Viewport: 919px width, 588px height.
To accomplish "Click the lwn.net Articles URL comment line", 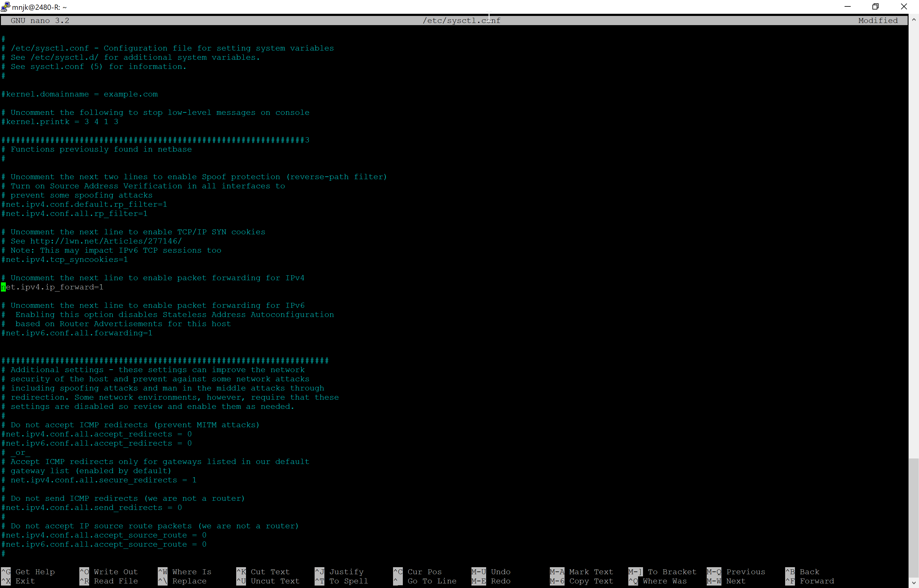I will pos(92,241).
